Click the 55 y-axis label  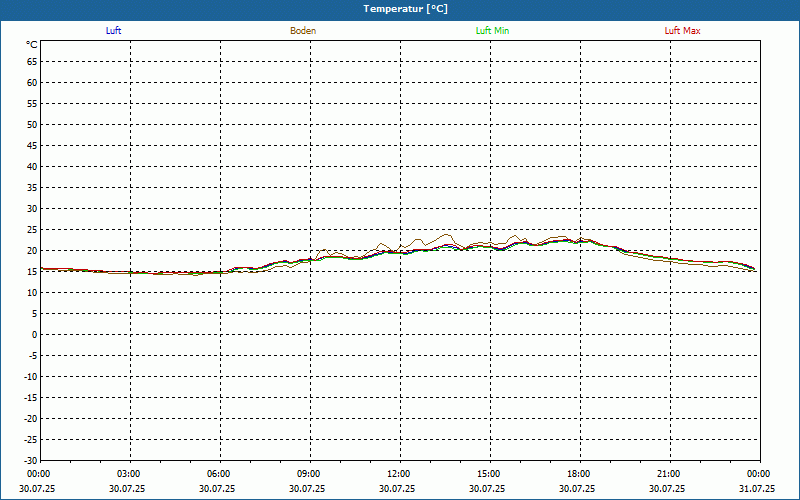point(32,104)
